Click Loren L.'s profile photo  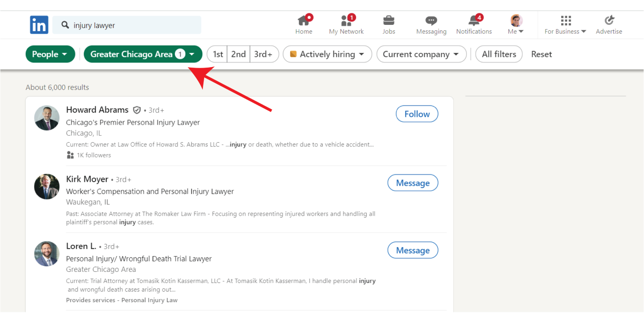point(47,254)
